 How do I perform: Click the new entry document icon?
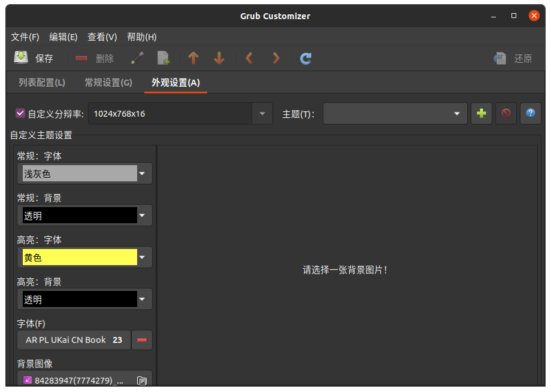pos(164,58)
